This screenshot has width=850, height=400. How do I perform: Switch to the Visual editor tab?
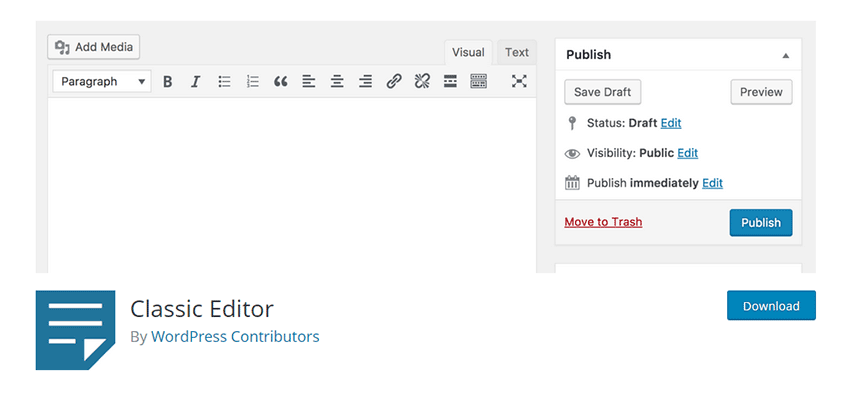pos(468,53)
